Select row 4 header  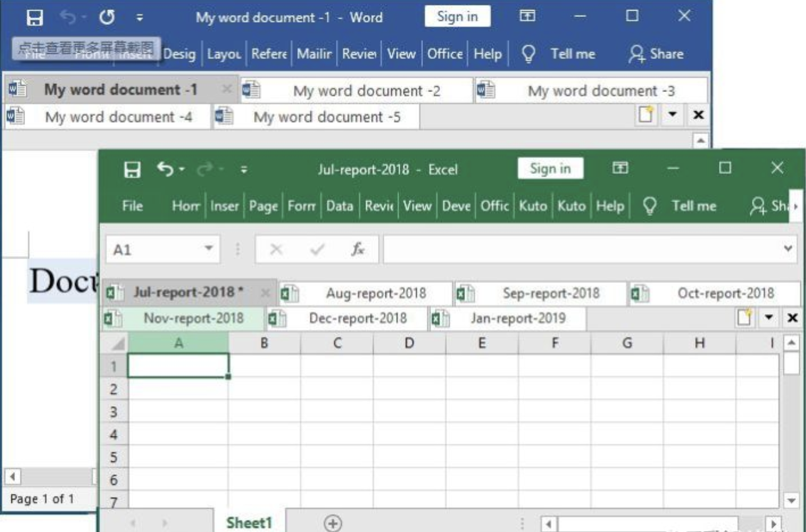(x=114, y=434)
